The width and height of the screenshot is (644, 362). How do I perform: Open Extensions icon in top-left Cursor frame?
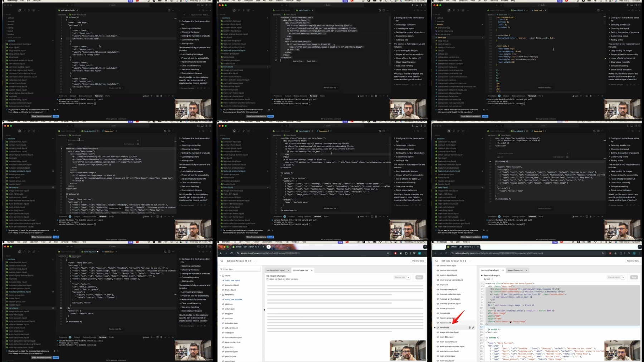(x=34, y=10)
